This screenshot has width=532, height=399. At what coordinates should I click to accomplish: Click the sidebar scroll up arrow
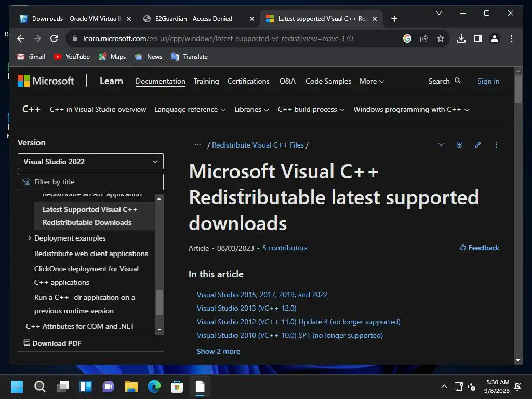pos(159,199)
